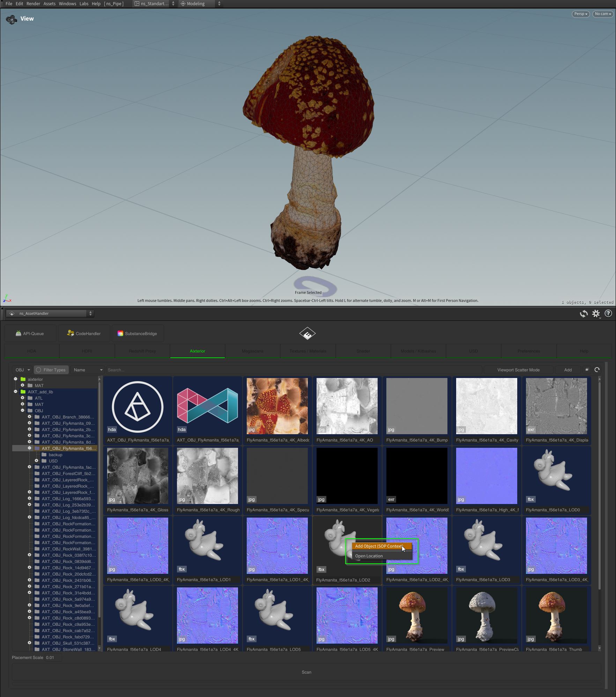Screen dimensions: 616x697
Task: Switch to the Megascans tab
Action: point(252,351)
